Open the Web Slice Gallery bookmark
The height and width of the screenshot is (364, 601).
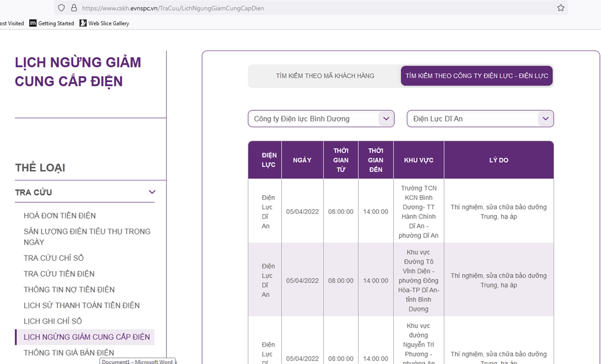point(104,23)
